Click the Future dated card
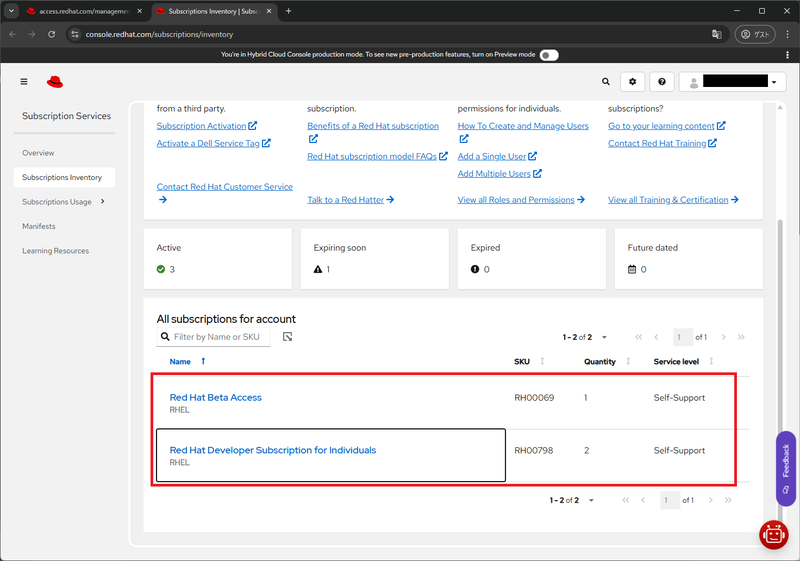Image resolution: width=800 pixels, height=561 pixels. click(x=688, y=259)
